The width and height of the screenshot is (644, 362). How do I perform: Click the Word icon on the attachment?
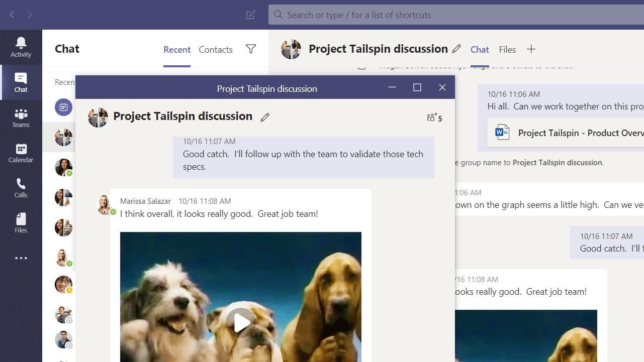pyautogui.click(x=502, y=133)
